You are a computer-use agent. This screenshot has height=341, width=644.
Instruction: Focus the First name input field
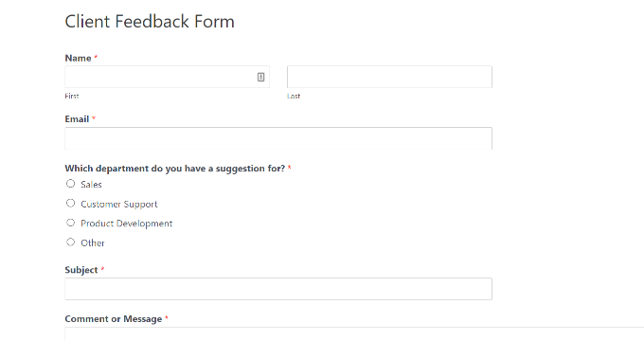click(x=168, y=77)
